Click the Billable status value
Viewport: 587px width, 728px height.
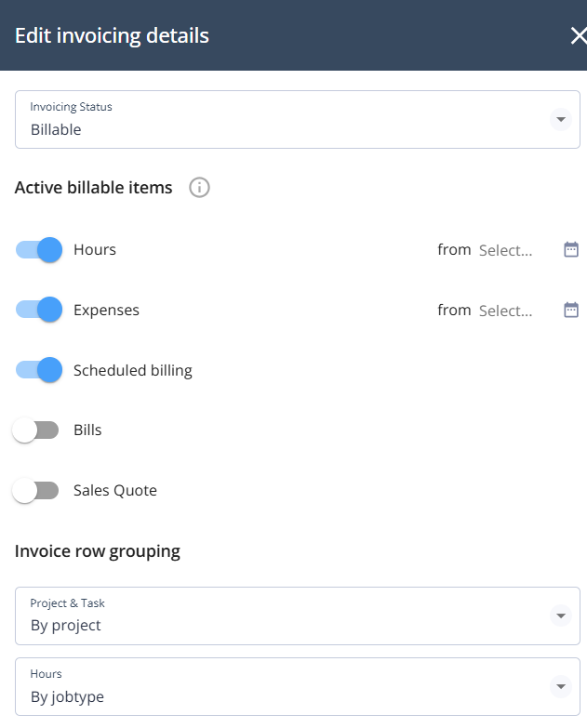click(56, 129)
